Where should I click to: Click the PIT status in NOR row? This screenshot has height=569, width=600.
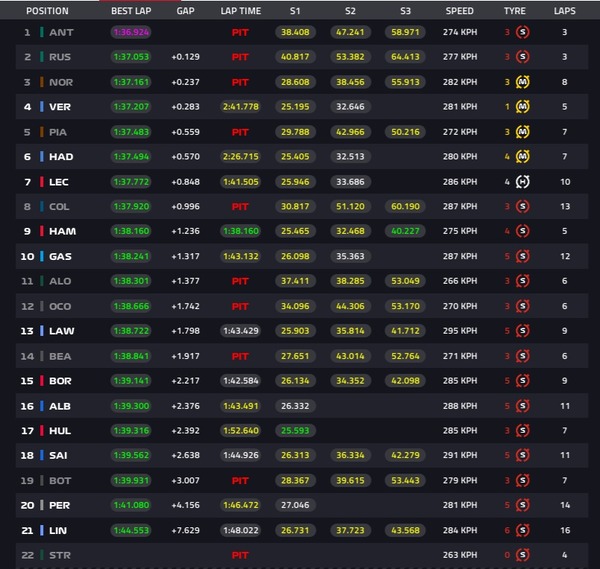[x=240, y=82]
